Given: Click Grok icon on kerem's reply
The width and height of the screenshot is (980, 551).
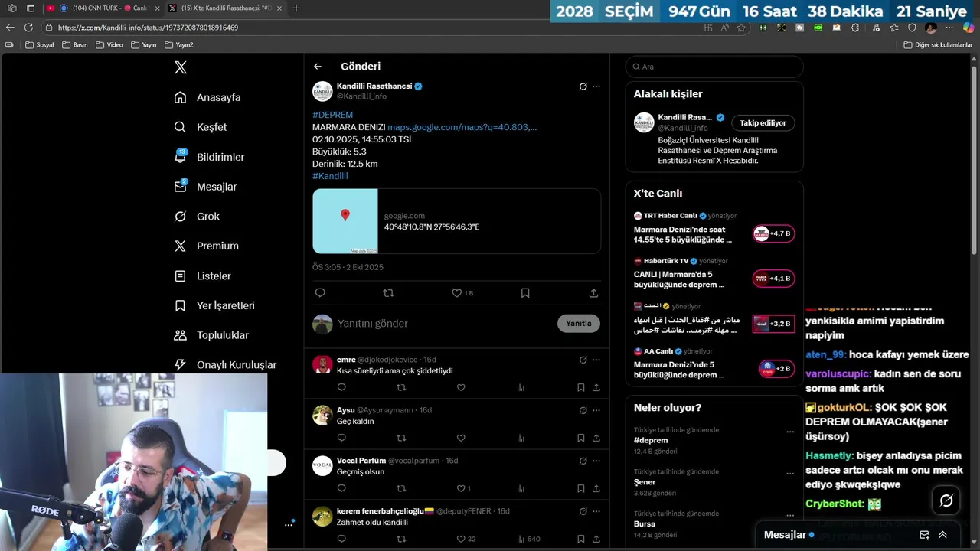Looking at the screenshot, I should [583, 511].
